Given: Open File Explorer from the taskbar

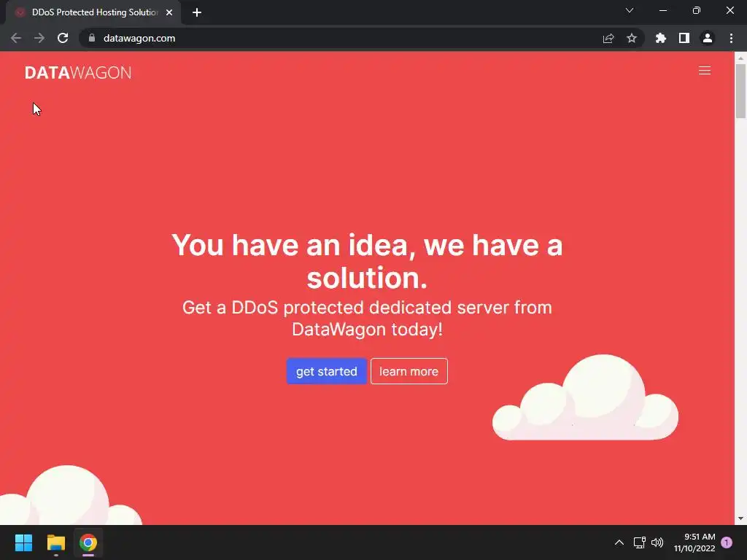Looking at the screenshot, I should point(55,542).
